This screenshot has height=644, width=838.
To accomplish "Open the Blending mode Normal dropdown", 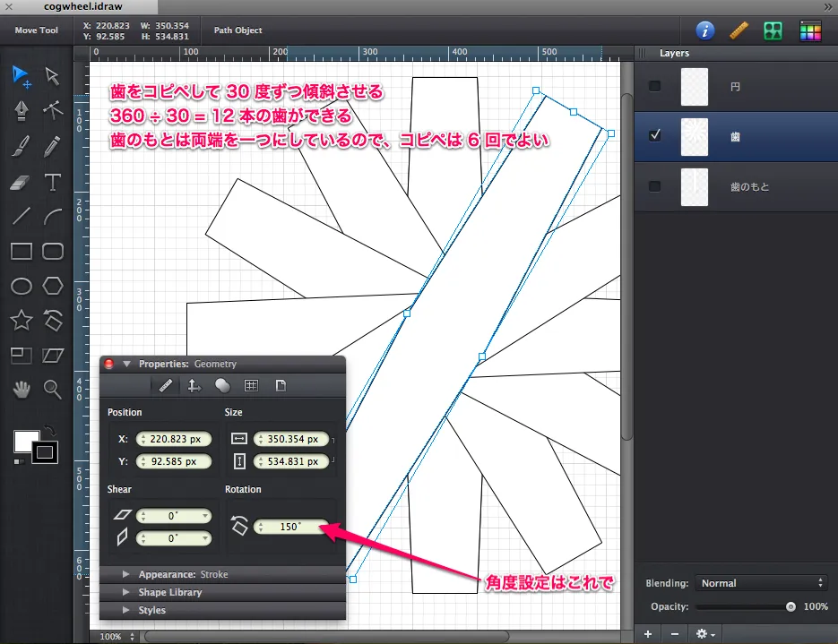I will 761,583.
